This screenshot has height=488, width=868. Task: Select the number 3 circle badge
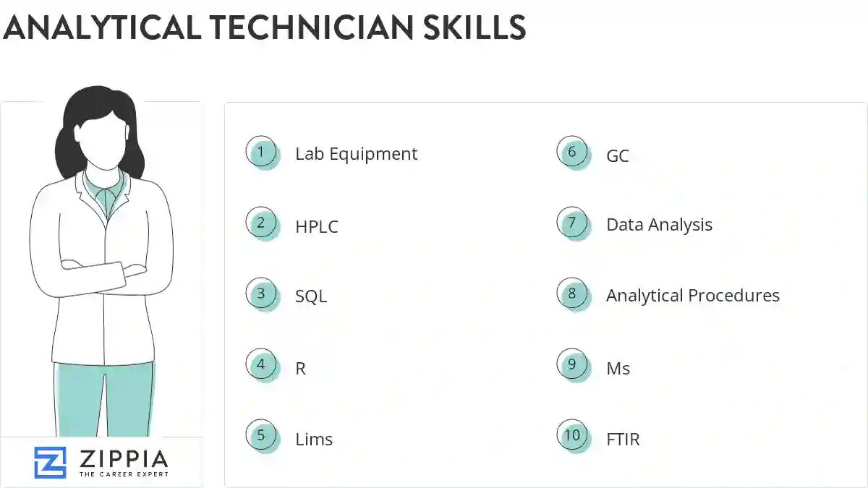click(261, 294)
